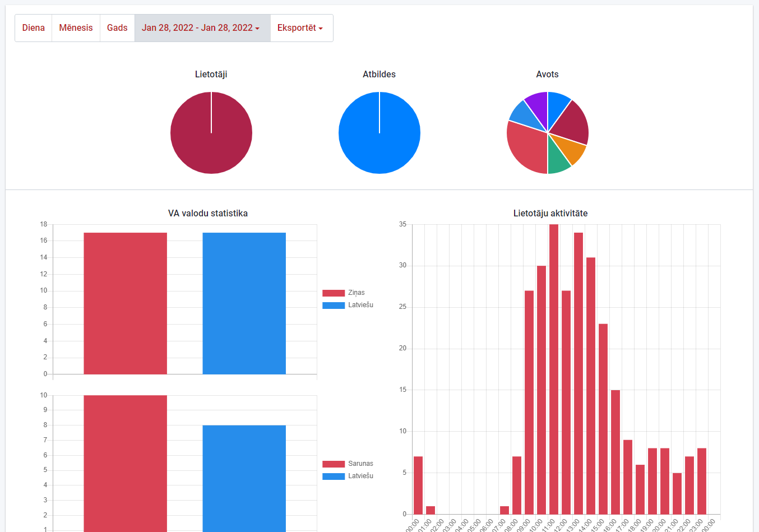
Task: Open the Jan 28, 2022 date range dropdown
Action: click(201, 28)
